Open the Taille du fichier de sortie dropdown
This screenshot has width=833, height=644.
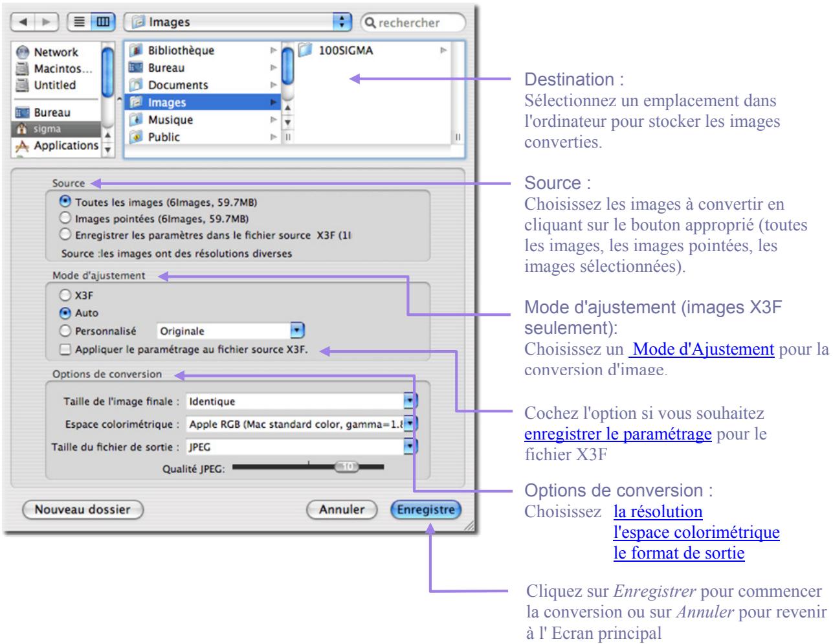point(302,447)
